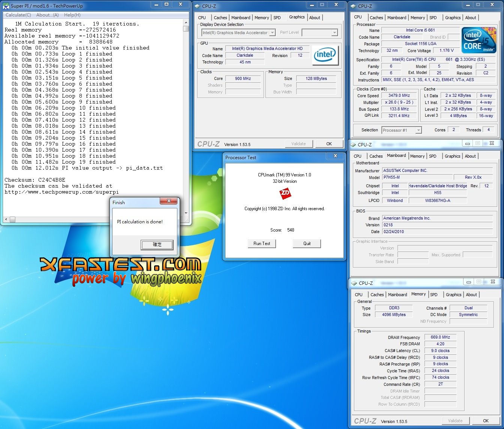Click the red ZD logo in Processor Test

pos(285,194)
